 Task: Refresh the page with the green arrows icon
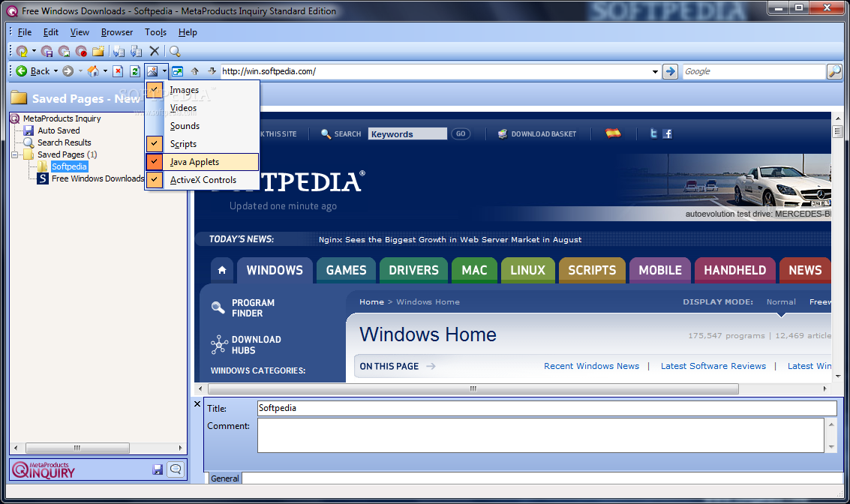[135, 71]
